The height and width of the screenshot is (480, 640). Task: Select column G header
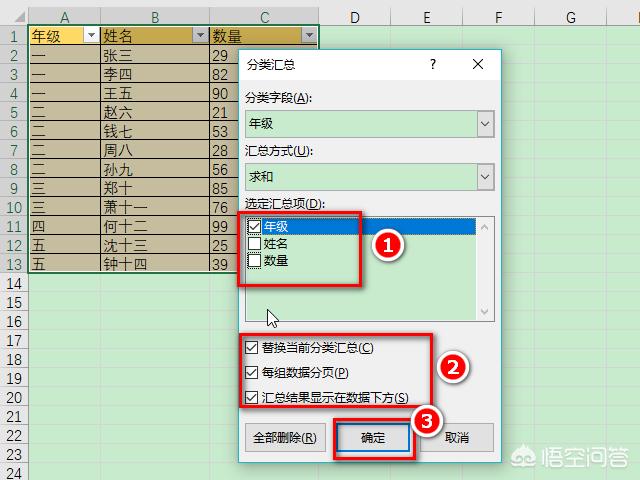click(571, 17)
